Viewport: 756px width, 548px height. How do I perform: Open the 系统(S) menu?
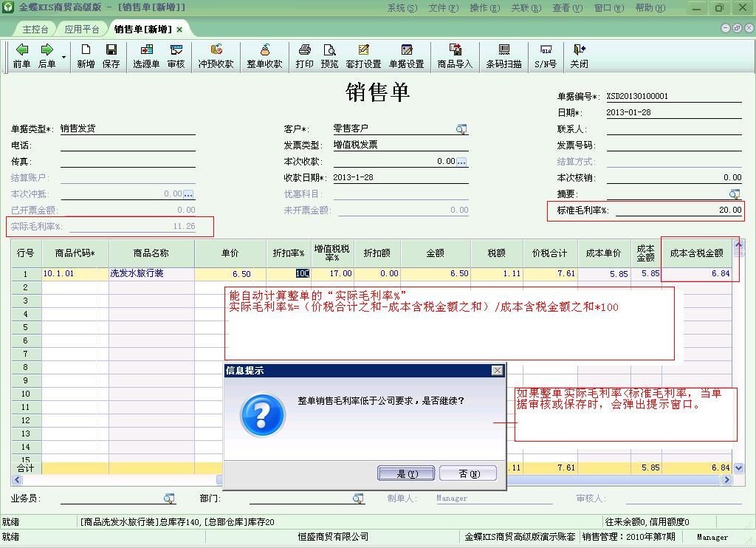[402, 8]
